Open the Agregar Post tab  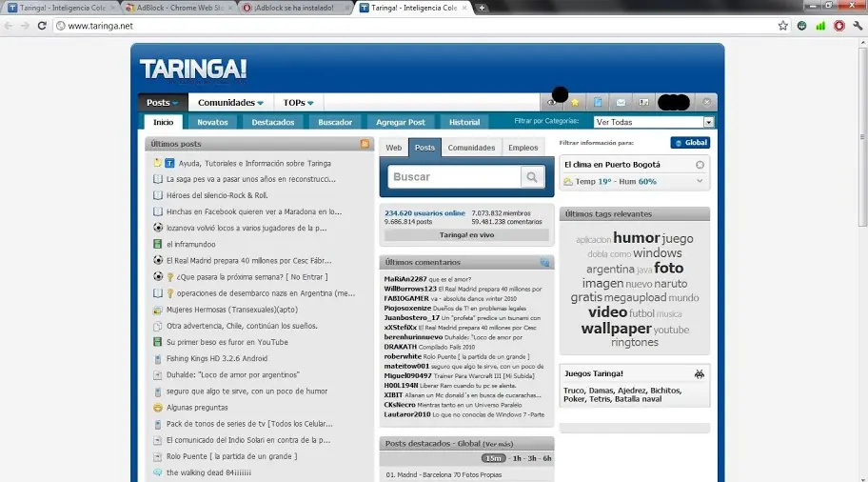(401, 123)
